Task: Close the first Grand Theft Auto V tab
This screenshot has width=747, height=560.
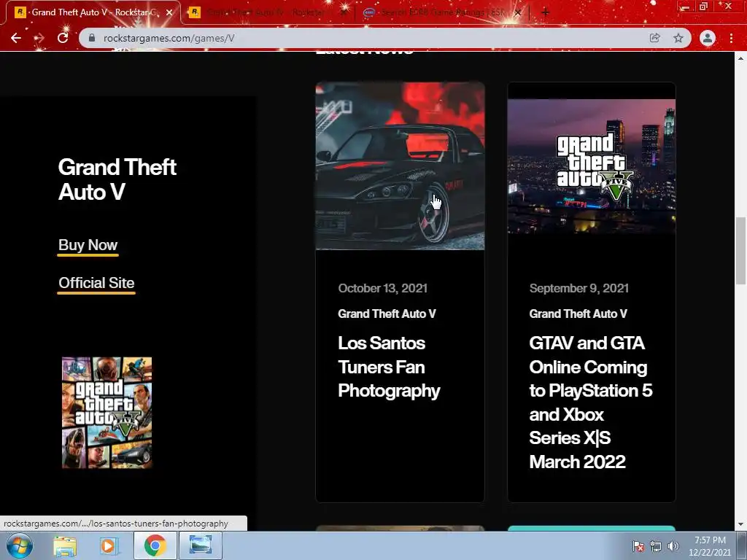Action: click(169, 12)
